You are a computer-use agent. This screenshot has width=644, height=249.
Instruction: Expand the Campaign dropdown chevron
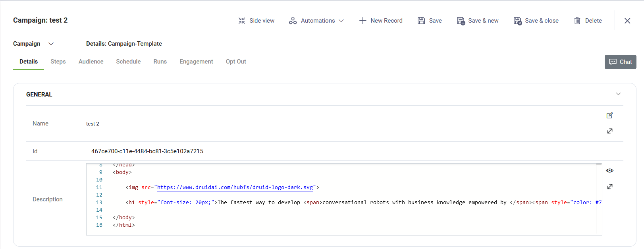click(51, 44)
